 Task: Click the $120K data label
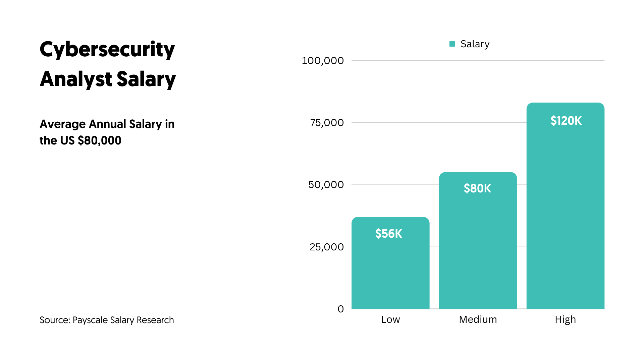click(566, 121)
